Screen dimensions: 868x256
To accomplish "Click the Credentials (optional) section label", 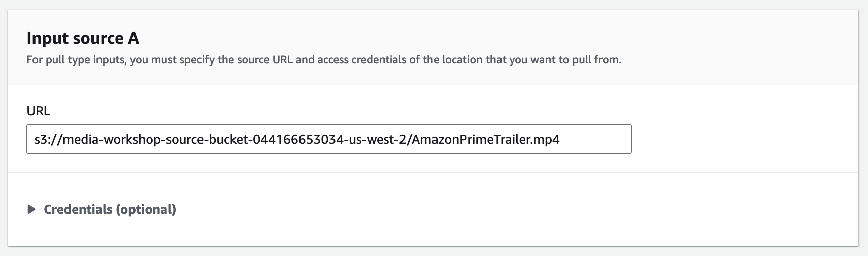I will pos(110,209).
